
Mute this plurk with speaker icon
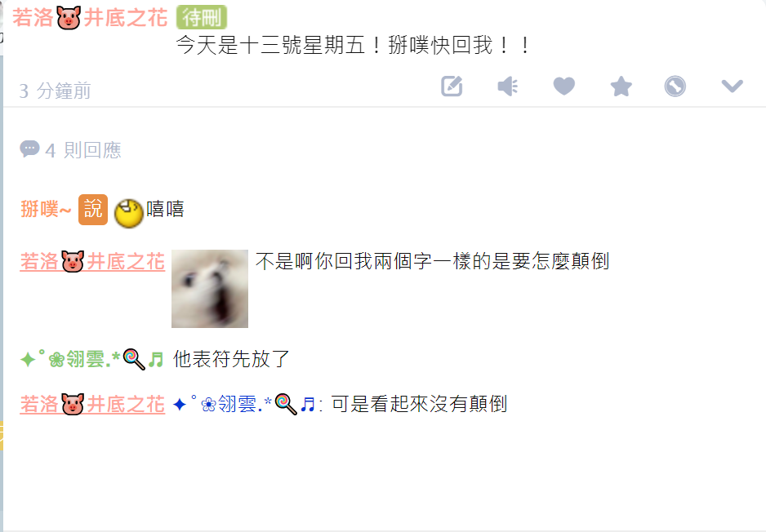click(508, 86)
